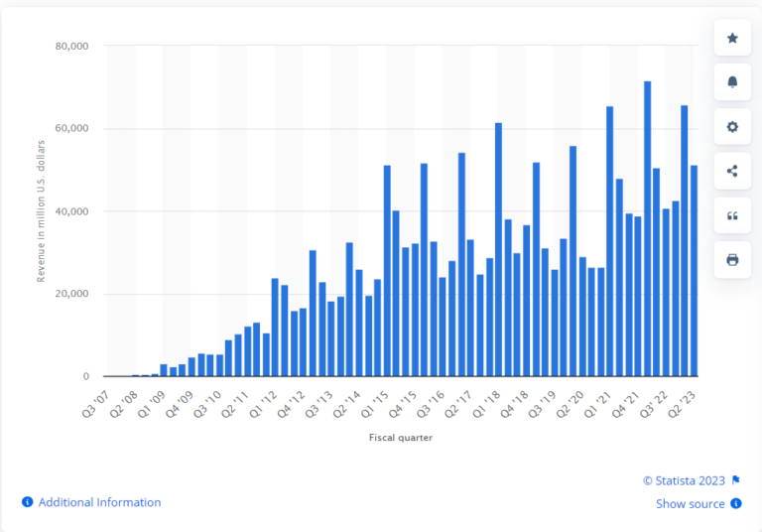Open chart settings with gear icon
This screenshot has width=762, height=532.
[x=732, y=127]
